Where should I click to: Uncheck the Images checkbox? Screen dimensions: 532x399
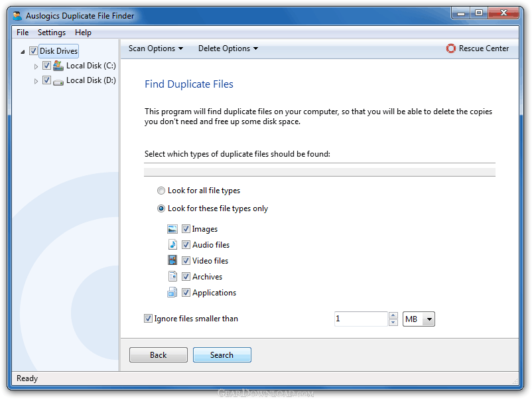186,228
